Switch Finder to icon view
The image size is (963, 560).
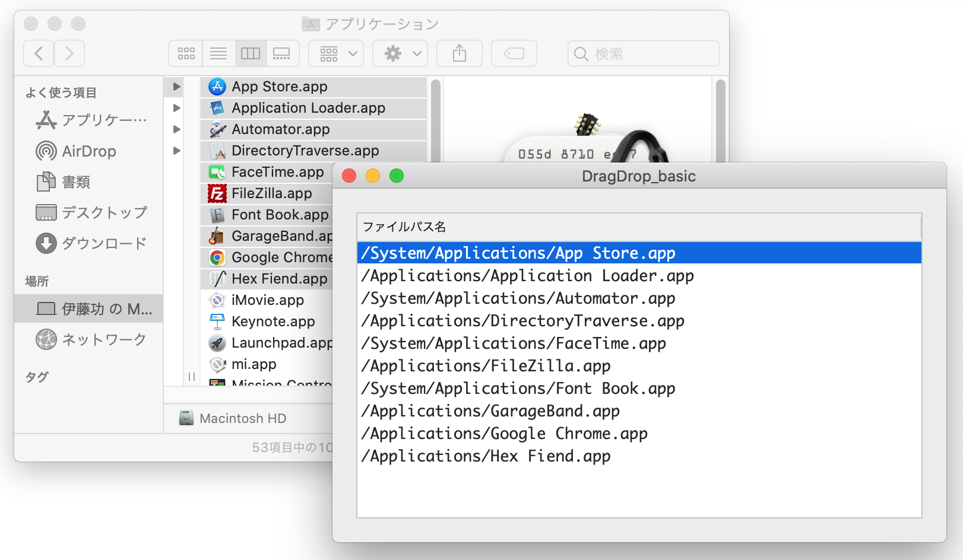click(186, 53)
